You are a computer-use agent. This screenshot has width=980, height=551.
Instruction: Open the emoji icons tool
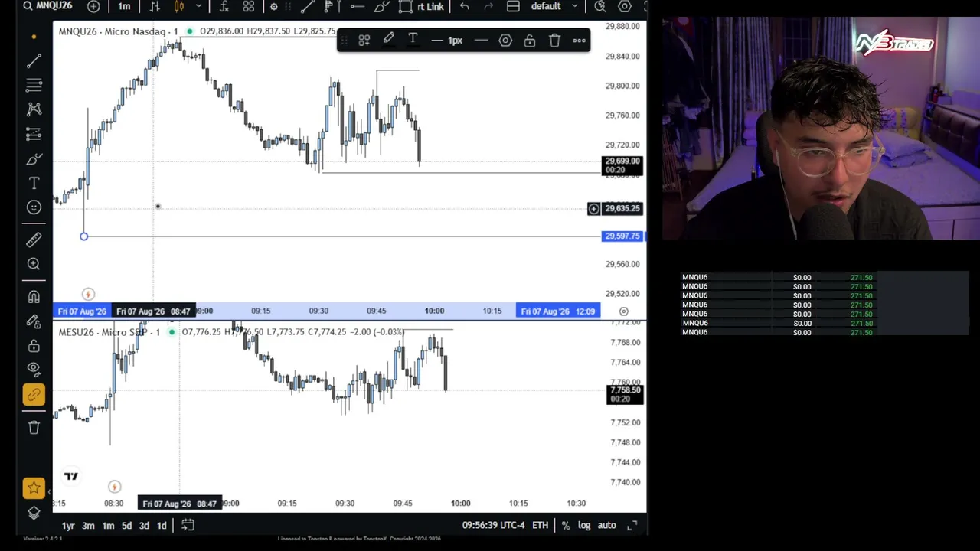pos(34,207)
